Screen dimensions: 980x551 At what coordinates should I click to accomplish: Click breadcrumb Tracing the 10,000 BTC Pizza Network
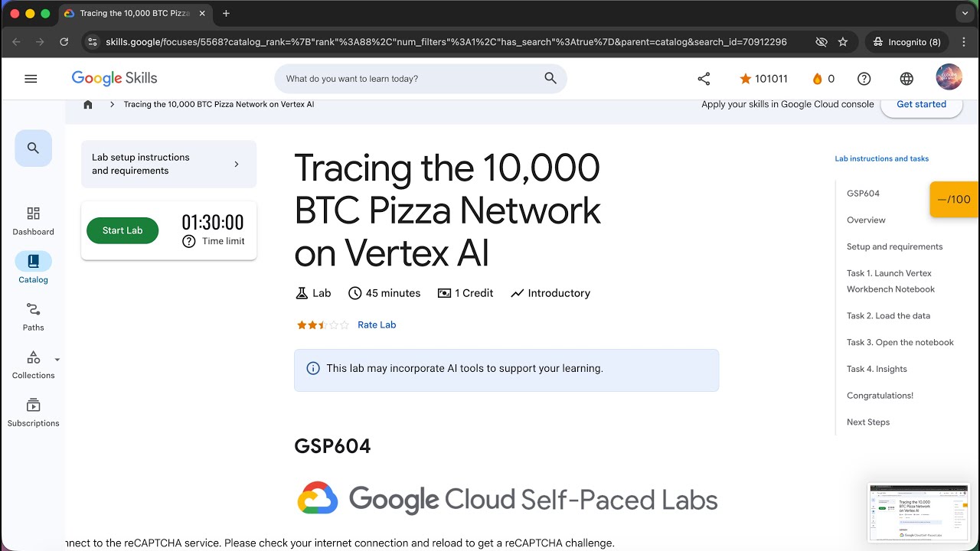219,104
